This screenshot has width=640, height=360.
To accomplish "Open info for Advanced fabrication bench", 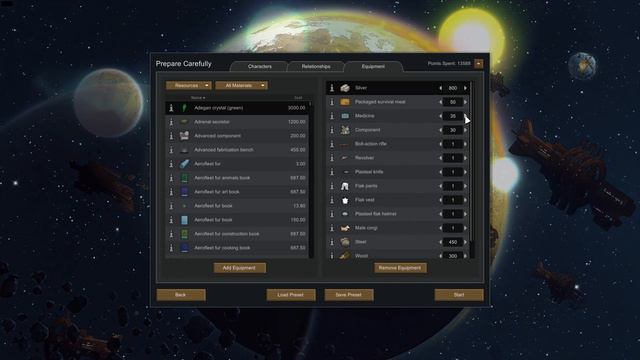I will [x=171, y=150].
